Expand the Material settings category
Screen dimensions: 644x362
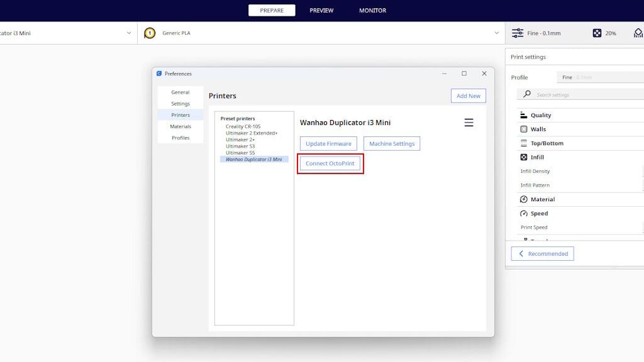click(580, 199)
